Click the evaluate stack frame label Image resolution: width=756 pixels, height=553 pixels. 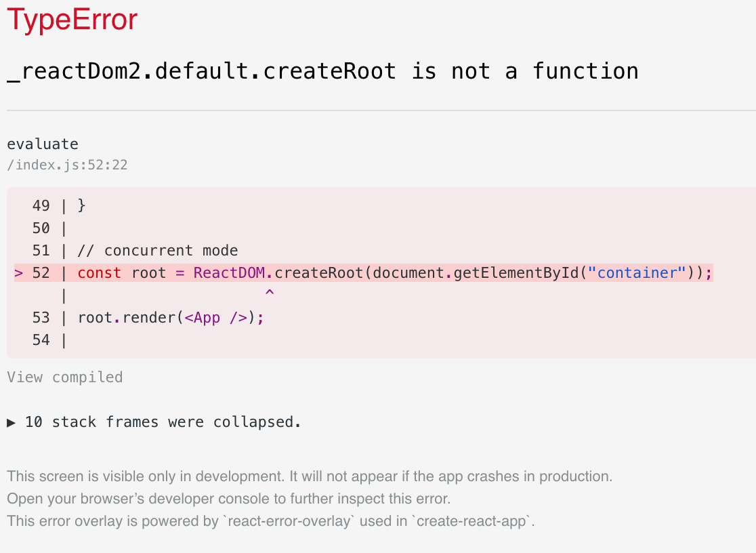point(42,144)
